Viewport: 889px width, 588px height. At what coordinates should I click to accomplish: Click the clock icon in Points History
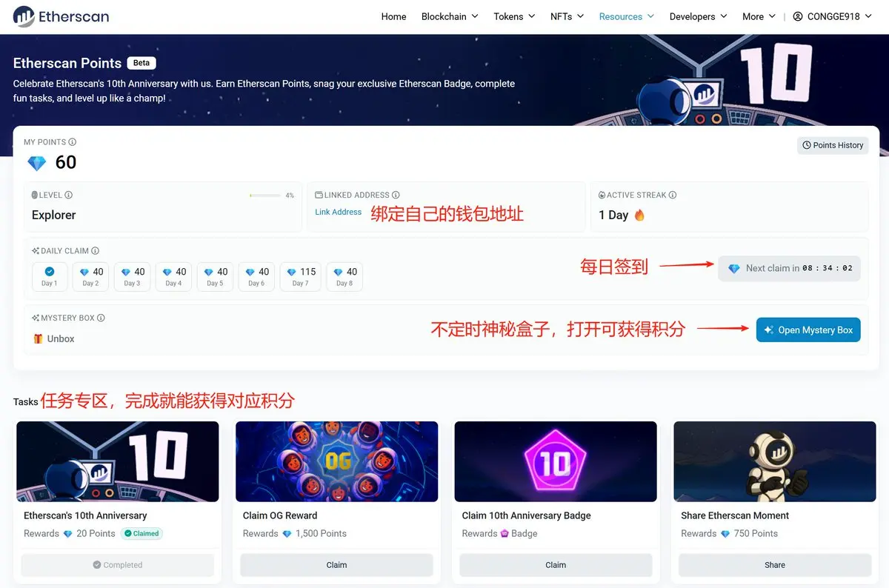[x=807, y=145]
